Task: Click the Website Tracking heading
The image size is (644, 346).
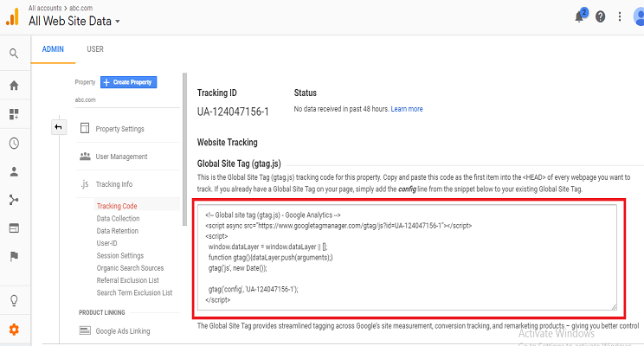Action: tap(227, 143)
